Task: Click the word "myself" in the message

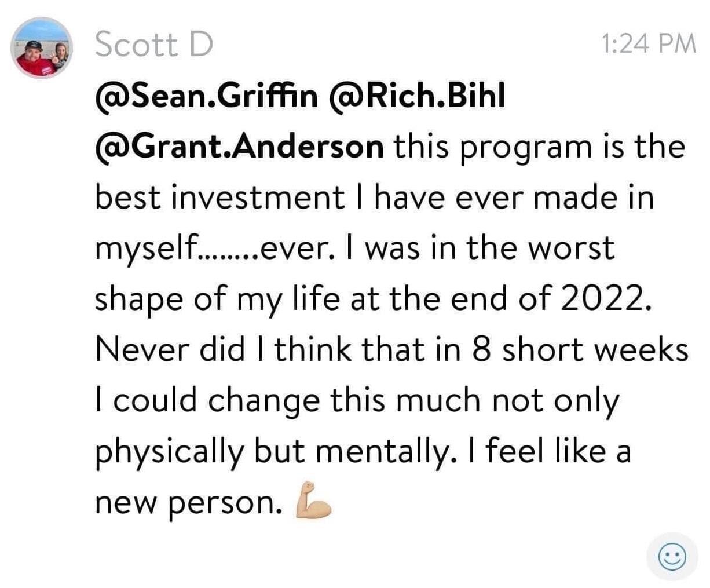Action: coord(145,248)
